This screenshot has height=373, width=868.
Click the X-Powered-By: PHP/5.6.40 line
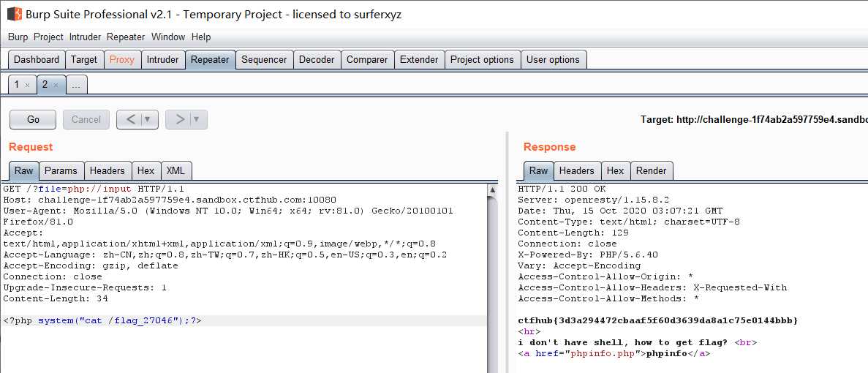click(x=587, y=255)
